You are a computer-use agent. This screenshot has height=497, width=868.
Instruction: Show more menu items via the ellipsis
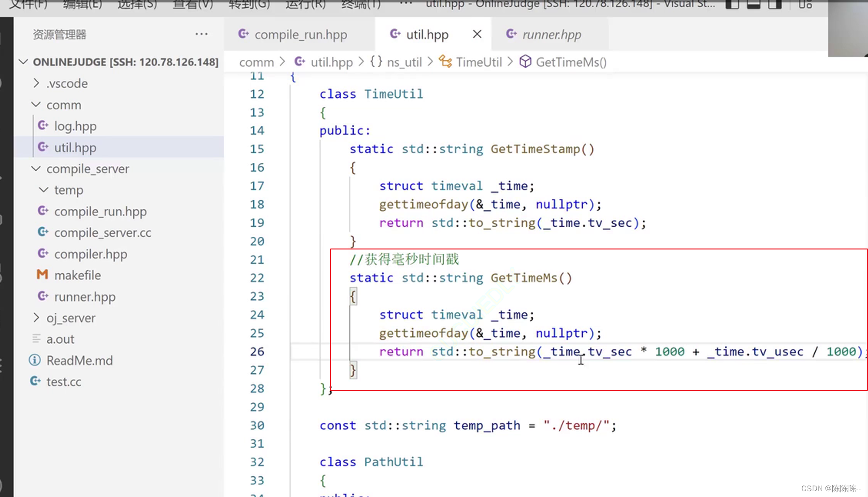(406, 3)
